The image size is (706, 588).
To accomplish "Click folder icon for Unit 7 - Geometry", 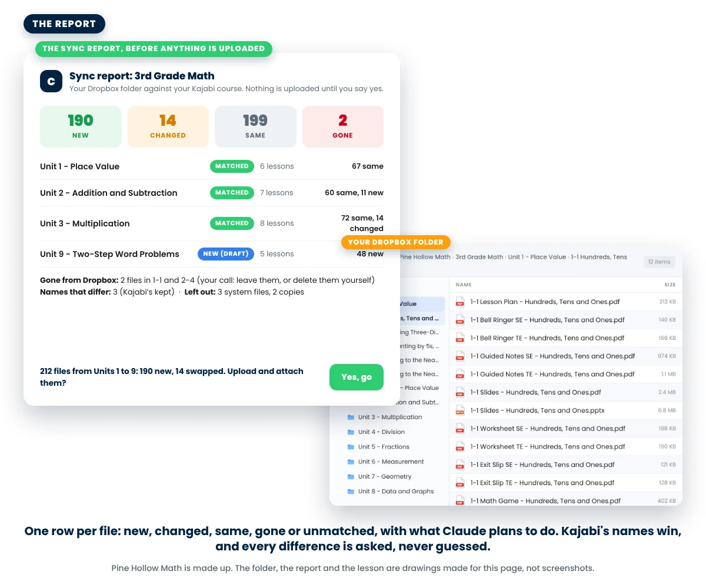I will click(351, 476).
